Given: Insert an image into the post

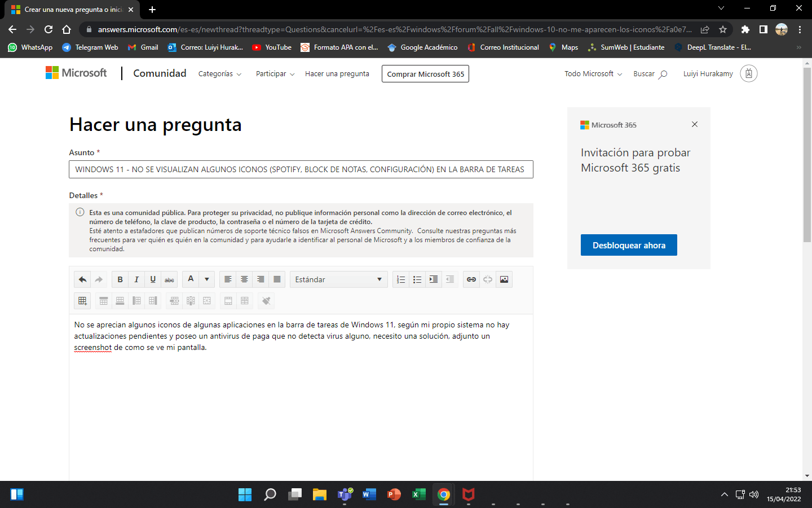Looking at the screenshot, I should (x=504, y=279).
